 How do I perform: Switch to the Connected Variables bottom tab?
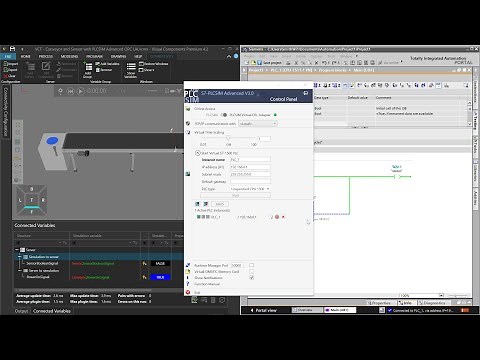coord(52,311)
